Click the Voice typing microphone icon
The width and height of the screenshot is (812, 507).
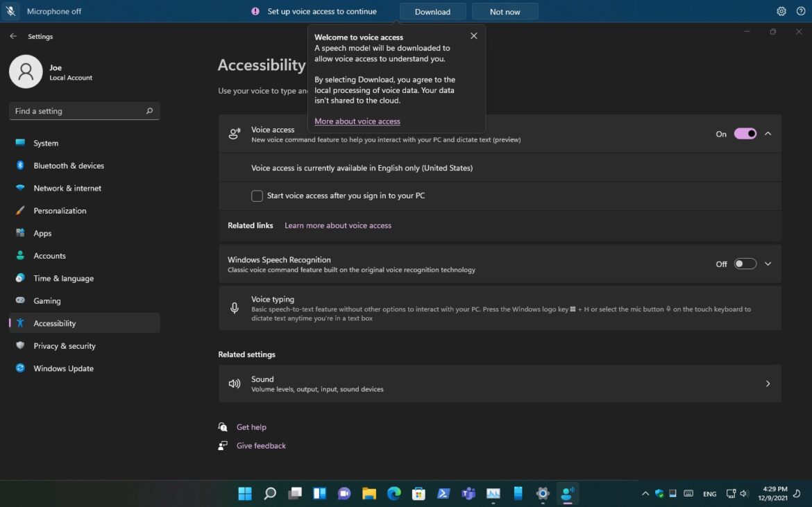pos(234,308)
